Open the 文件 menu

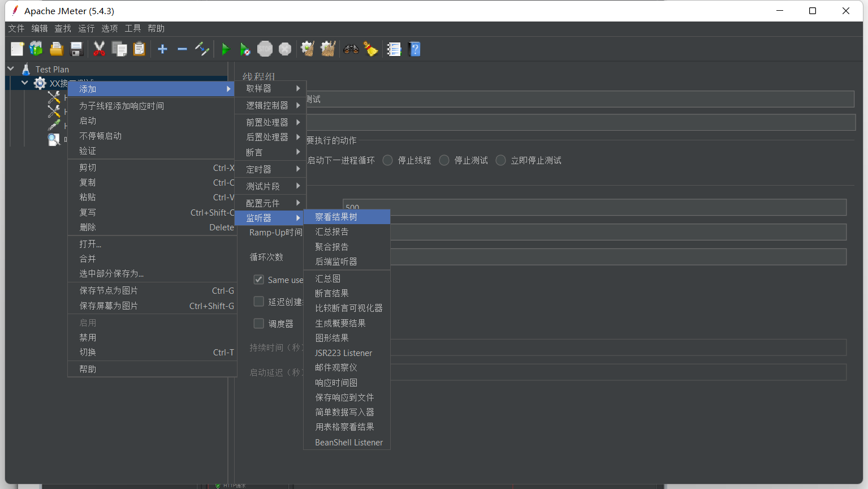(16, 28)
